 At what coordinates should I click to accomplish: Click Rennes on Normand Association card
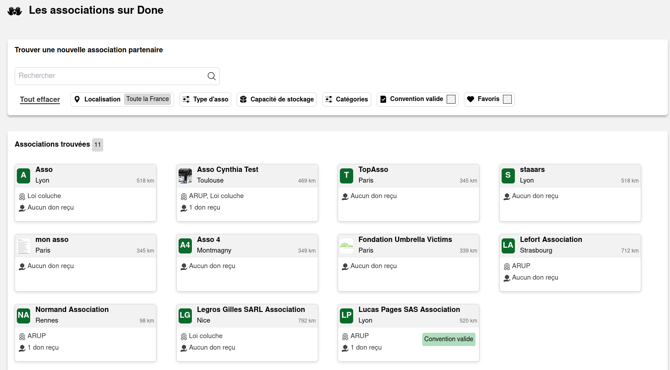pos(47,321)
